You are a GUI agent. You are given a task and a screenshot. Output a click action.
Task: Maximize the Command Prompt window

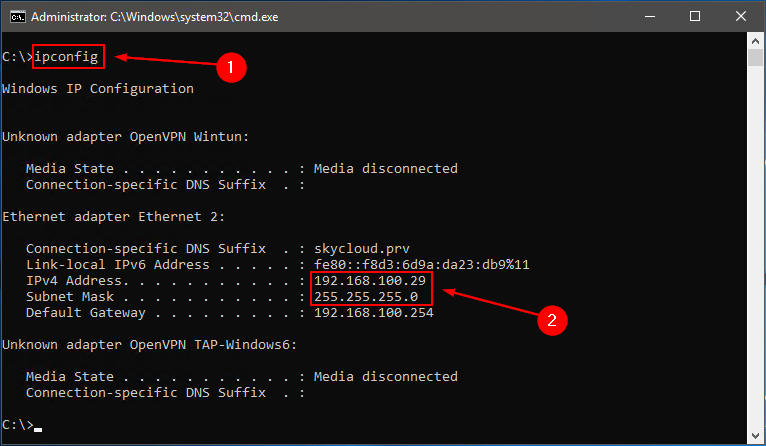(695, 17)
